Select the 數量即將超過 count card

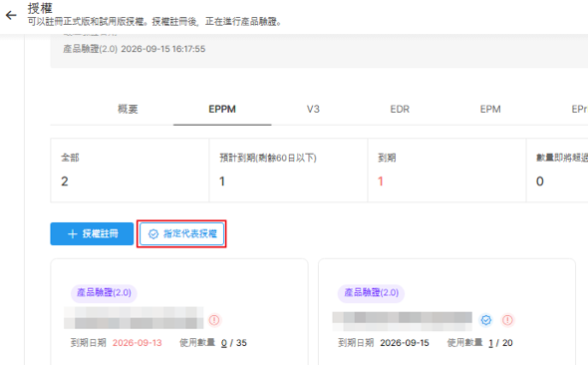(x=557, y=171)
